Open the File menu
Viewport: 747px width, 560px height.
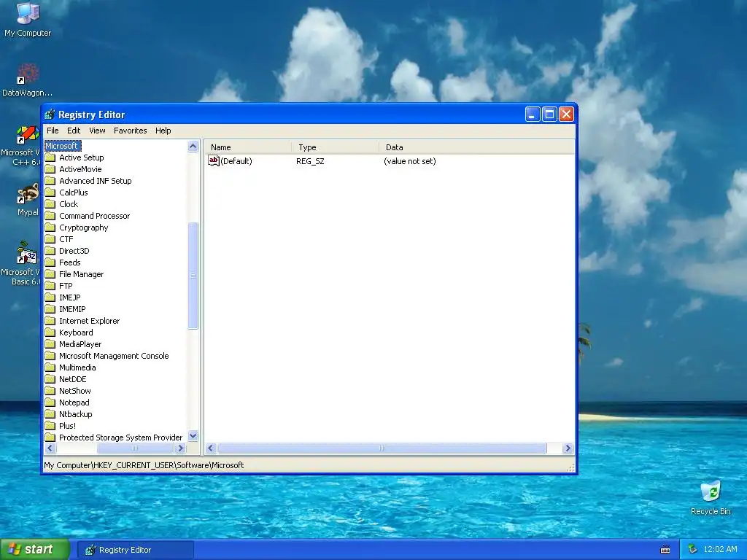53,131
